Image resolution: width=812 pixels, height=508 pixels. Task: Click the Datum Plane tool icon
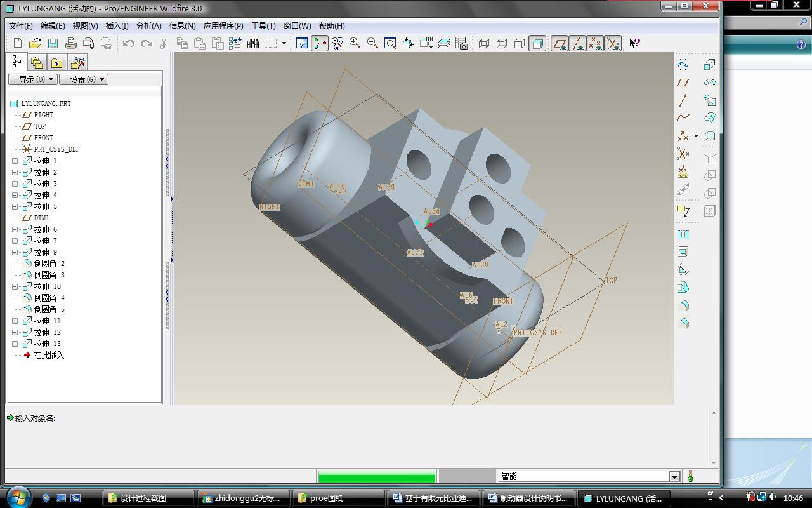click(x=683, y=83)
